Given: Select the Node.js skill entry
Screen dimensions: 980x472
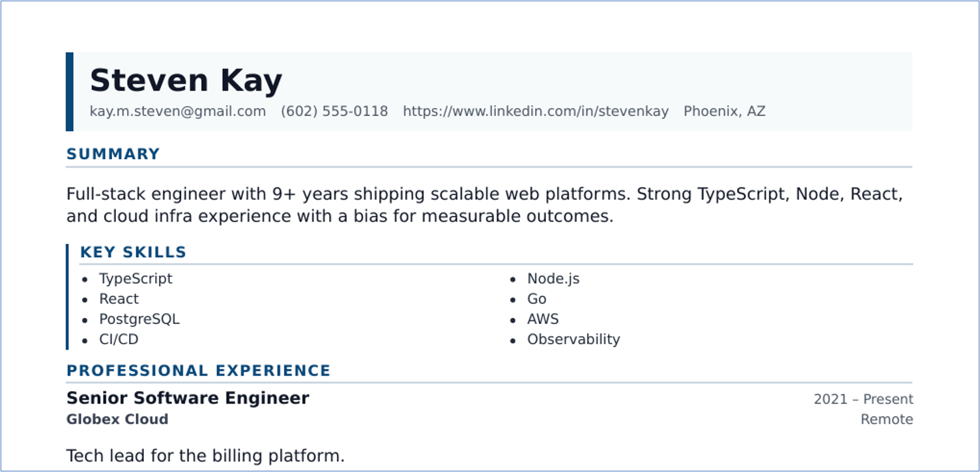Looking at the screenshot, I should pos(553,279).
